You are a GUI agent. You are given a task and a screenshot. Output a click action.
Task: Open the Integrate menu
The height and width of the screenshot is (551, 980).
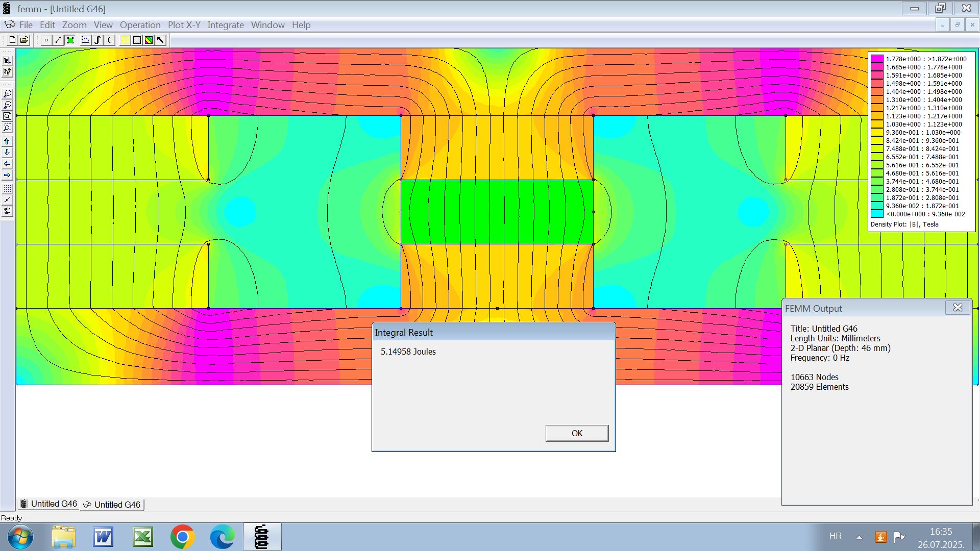click(225, 25)
